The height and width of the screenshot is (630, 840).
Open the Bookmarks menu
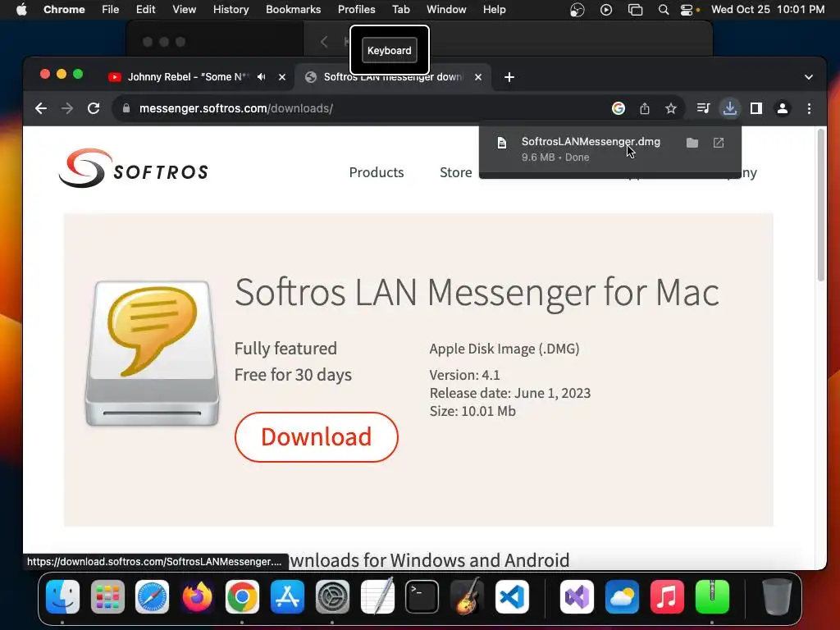pyautogui.click(x=293, y=10)
